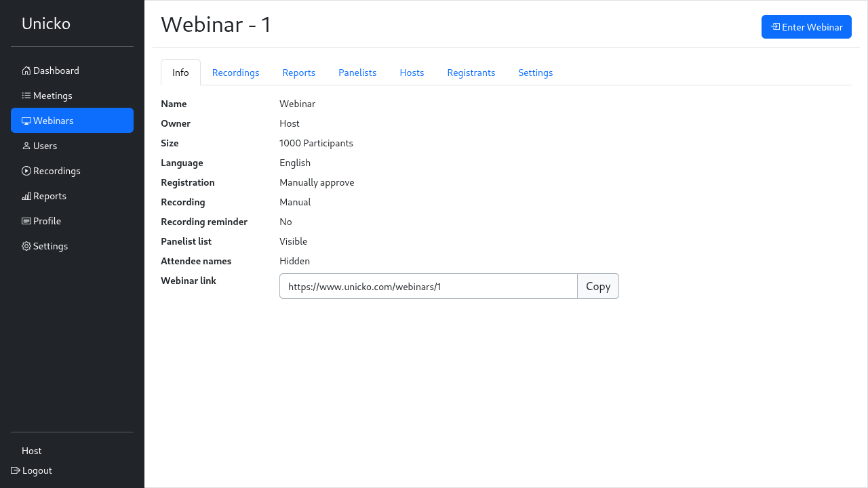The width and height of the screenshot is (868, 488).
Task: Select the 'Visible' panelist list value
Action: point(294,241)
